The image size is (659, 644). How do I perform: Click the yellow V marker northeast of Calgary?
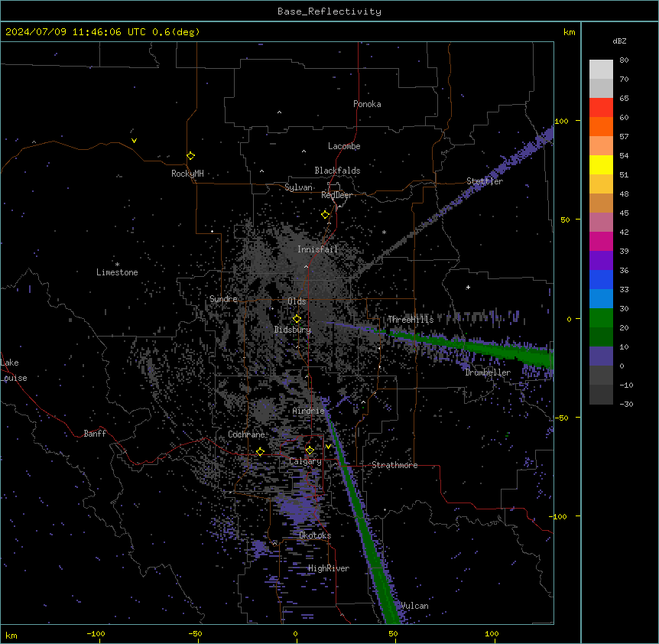pos(328,447)
